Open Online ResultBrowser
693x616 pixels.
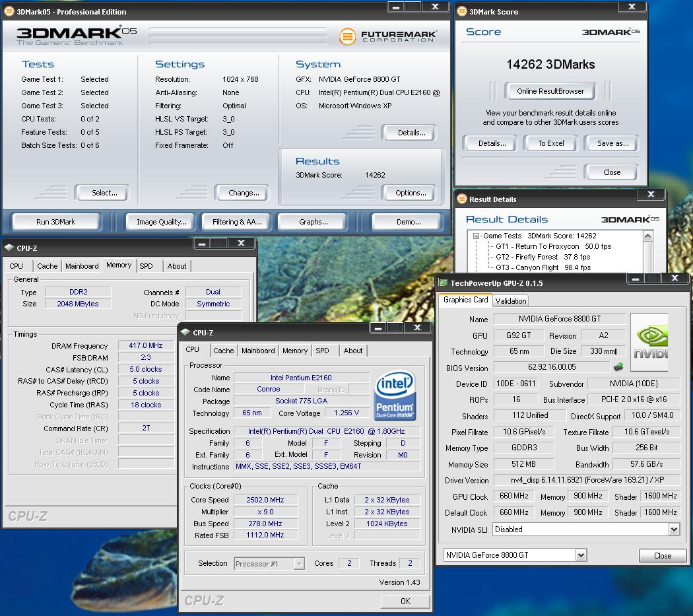tap(550, 91)
